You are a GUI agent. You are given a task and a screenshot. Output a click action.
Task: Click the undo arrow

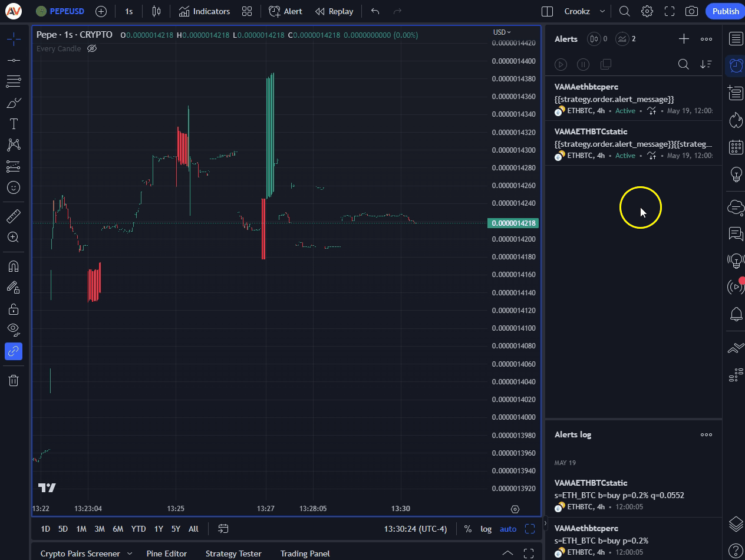(375, 11)
